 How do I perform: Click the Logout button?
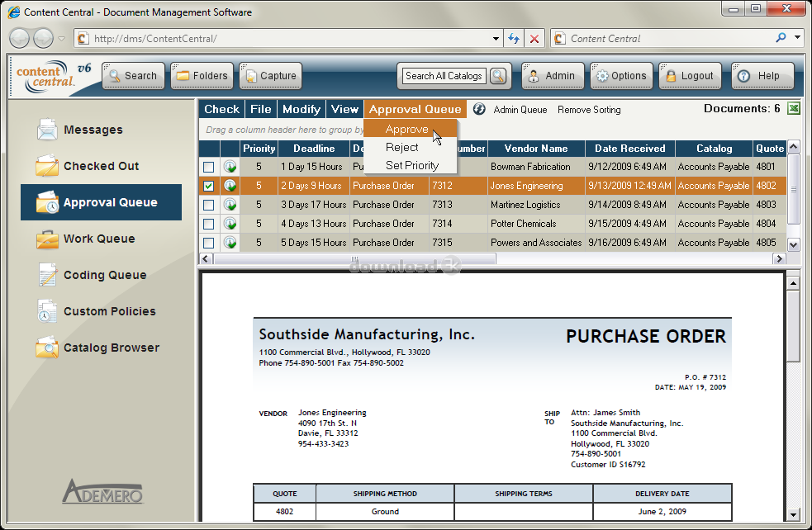[x=691, y=76]
